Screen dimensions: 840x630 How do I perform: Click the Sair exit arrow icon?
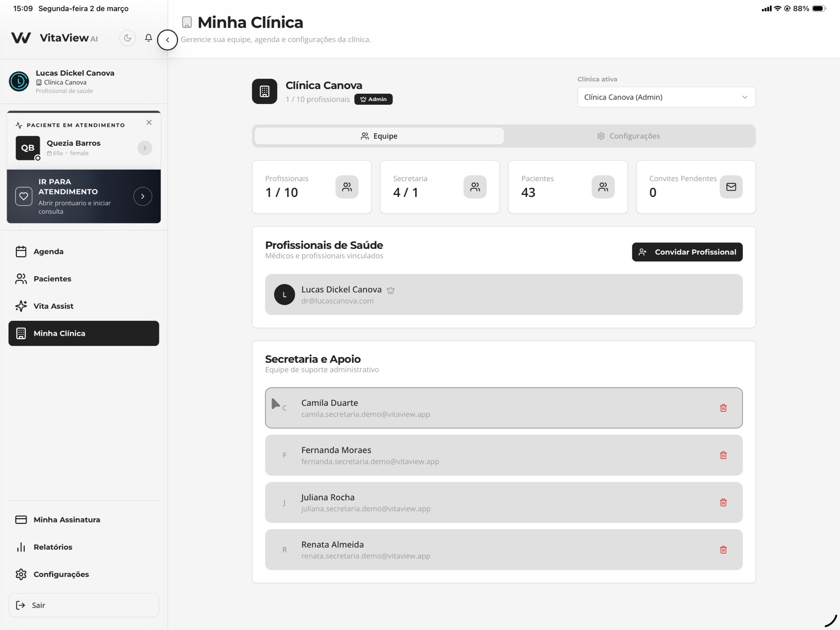pyautogui.click(x=21, y=605)
